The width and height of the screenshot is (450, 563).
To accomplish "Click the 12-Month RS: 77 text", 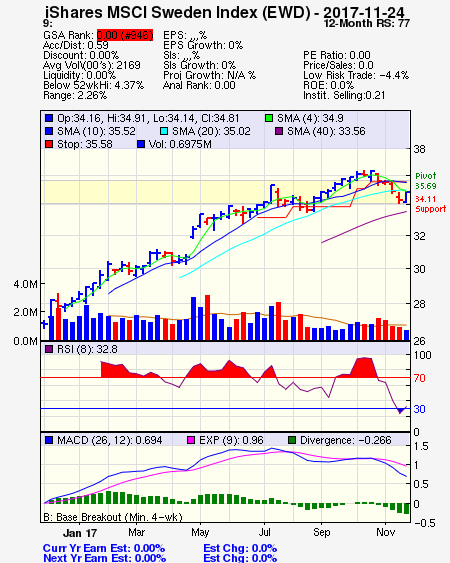I will pyautogui.click(x=367, y=23).
